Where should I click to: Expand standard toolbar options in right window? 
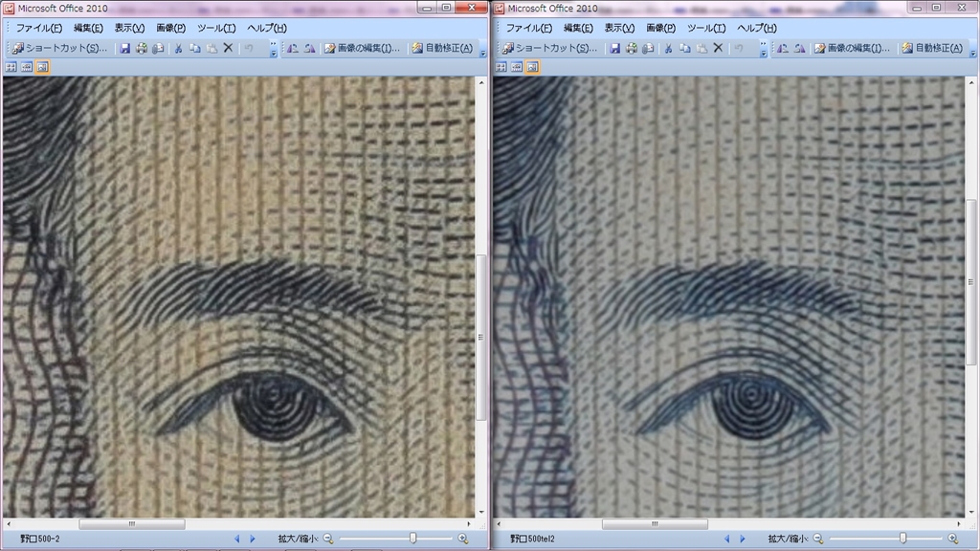[763, 49]
